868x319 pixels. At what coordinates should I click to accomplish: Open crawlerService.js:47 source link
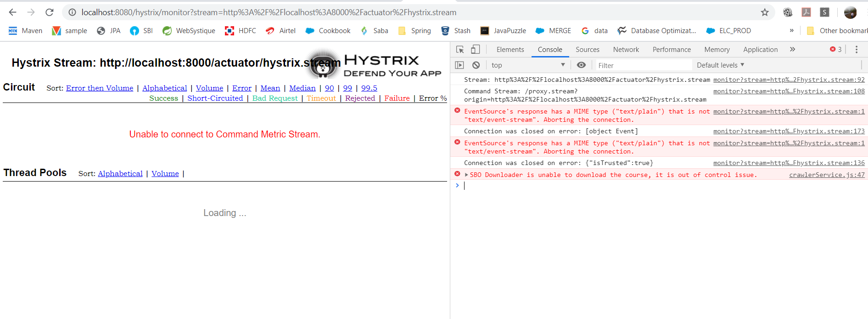(827, 175)
